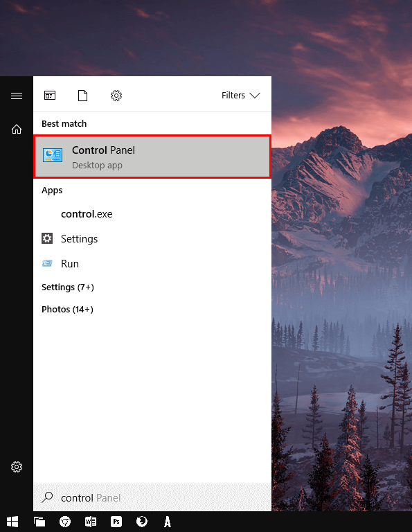This screenshot has height=532, width=412.
Task: Click the magnifier search icon
Action: (47, 497)
